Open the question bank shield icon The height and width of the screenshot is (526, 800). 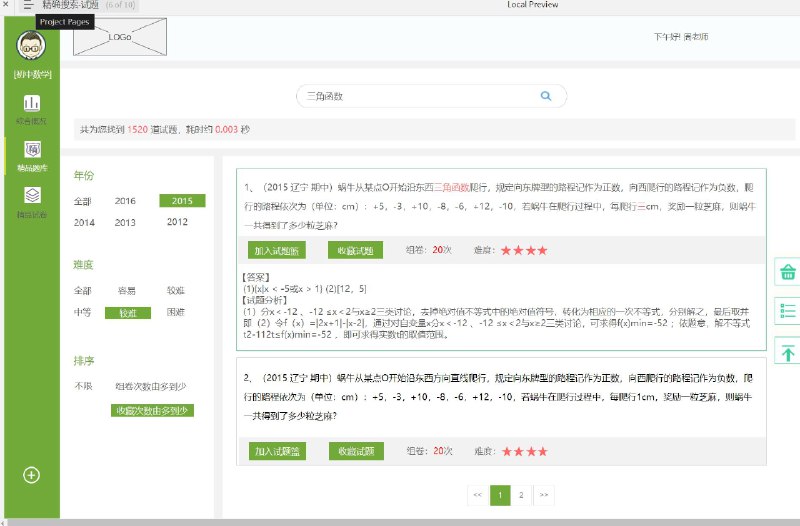(32, 149)
